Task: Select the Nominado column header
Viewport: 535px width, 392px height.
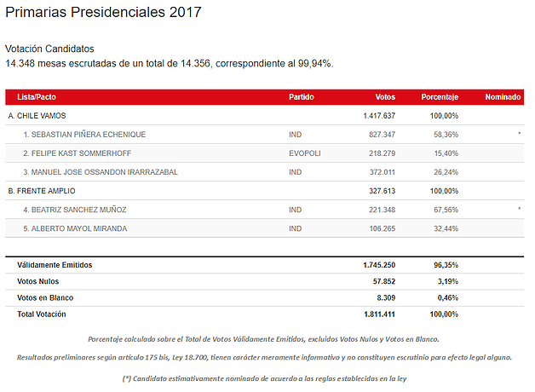Action: click(x=502, y=97)
